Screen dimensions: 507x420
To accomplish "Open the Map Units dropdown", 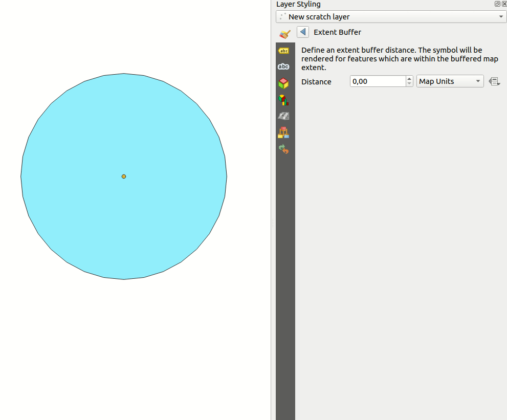I will tap(449, 81).
